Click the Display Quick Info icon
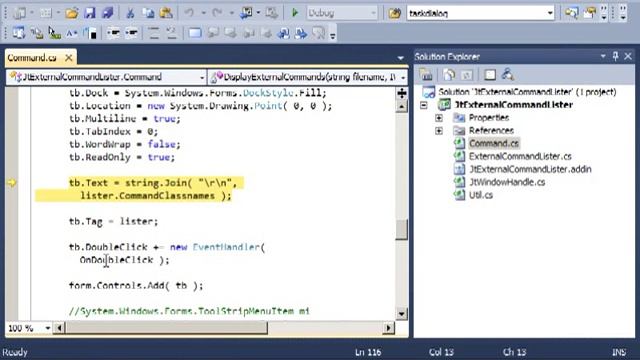640x360 pixels. 54,33
